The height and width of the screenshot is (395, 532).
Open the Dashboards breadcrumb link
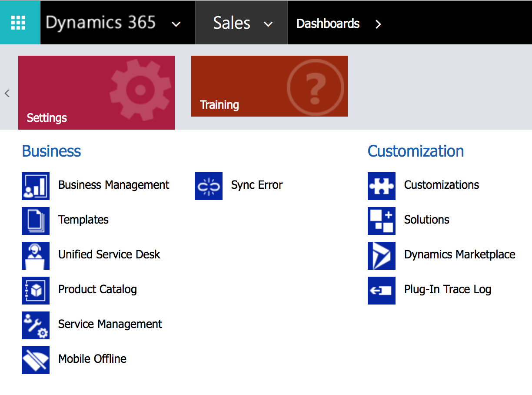(x=328, y=23)
